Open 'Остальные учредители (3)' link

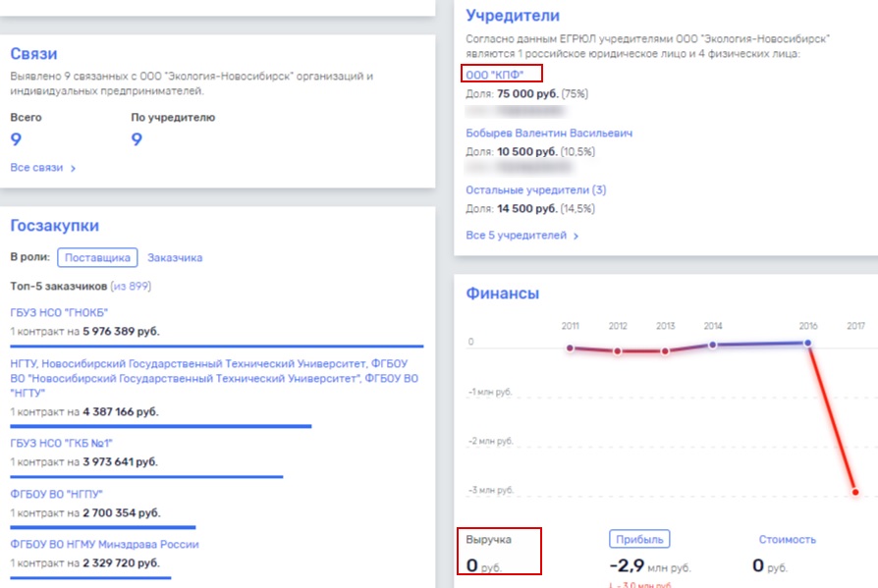(x=536, y=190)
